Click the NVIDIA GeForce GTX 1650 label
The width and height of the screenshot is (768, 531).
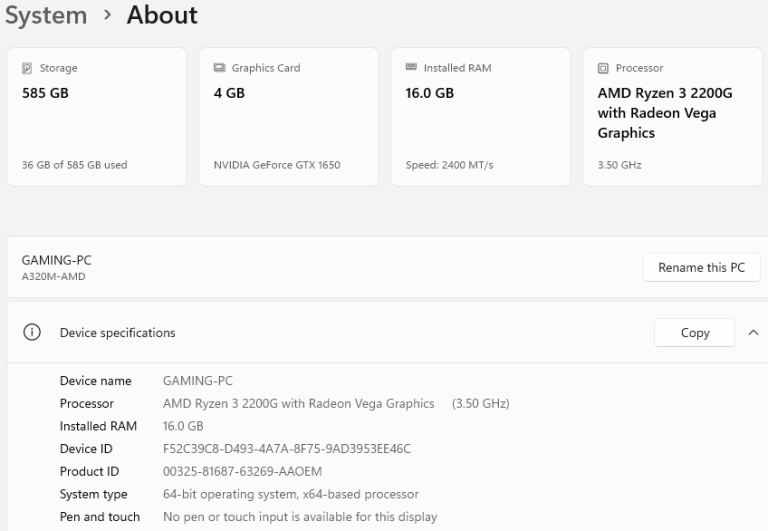277,165
